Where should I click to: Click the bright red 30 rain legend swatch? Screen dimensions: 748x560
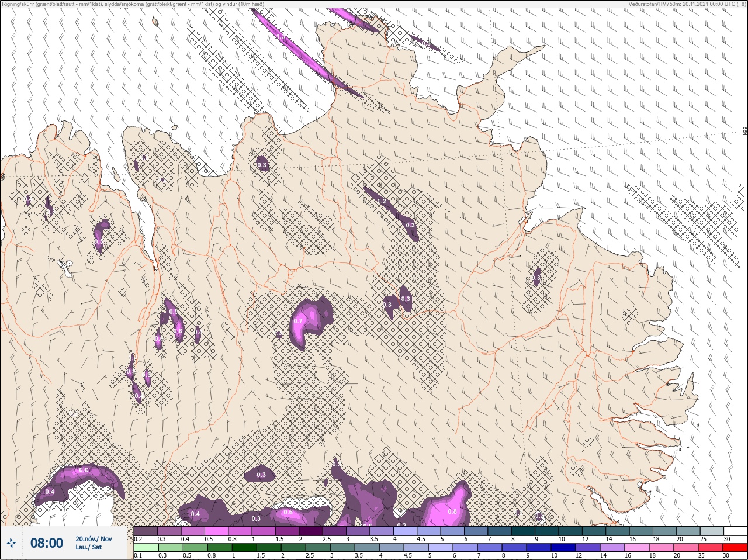[735, 548]
